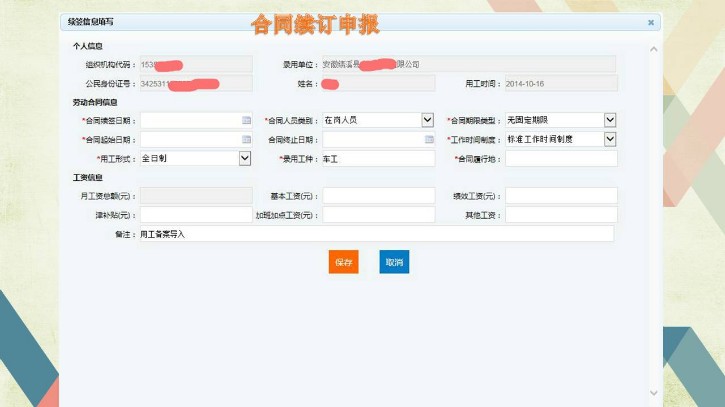The height and width of the screenshot is (407, 725).
Task: Click the 录用单位 field
Action: 469,64
